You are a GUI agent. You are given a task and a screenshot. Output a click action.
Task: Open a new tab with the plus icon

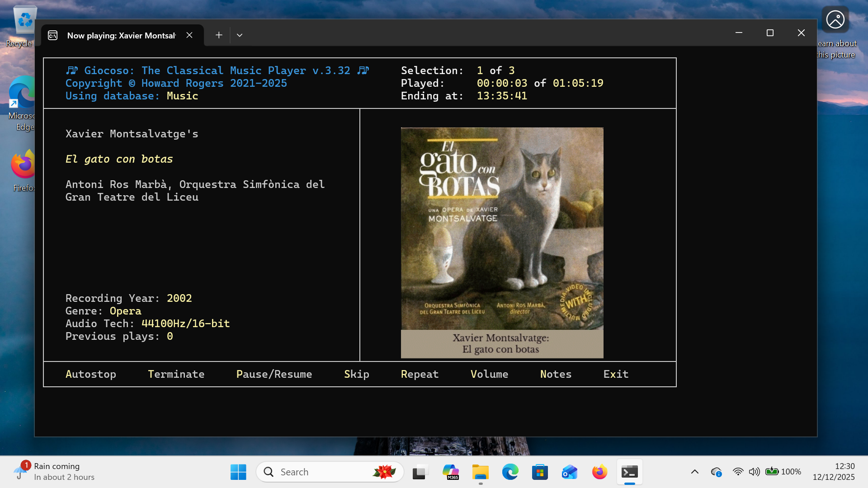(219, 35)
